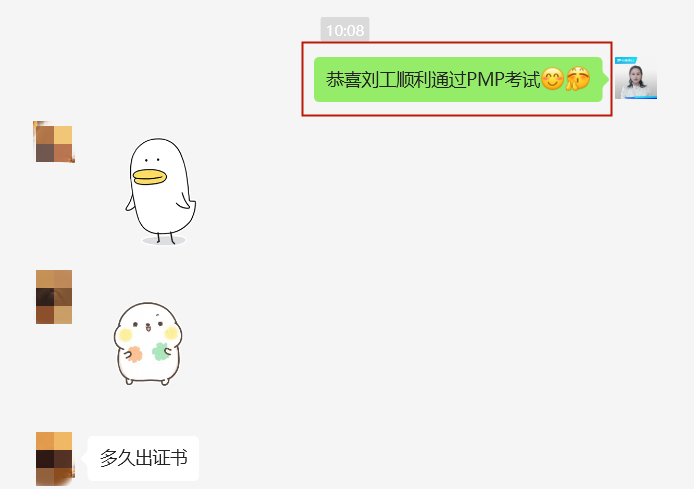694x489 pixels.
Task: Click the white duck sticker
Action: pos(160,191)
